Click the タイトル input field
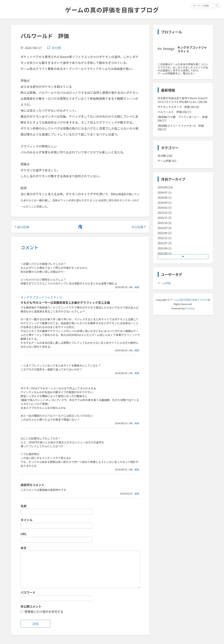Viewport: 224px width, 644px height. 56,525
